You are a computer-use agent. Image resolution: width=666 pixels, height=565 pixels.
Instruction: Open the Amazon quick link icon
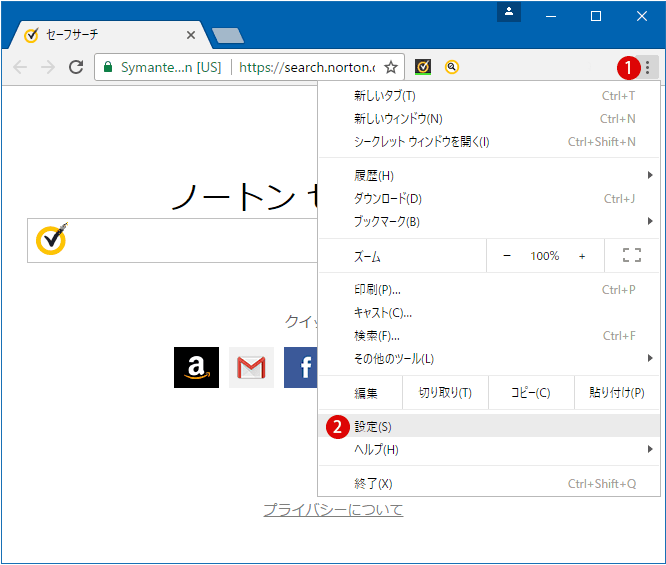pos(196,368)
